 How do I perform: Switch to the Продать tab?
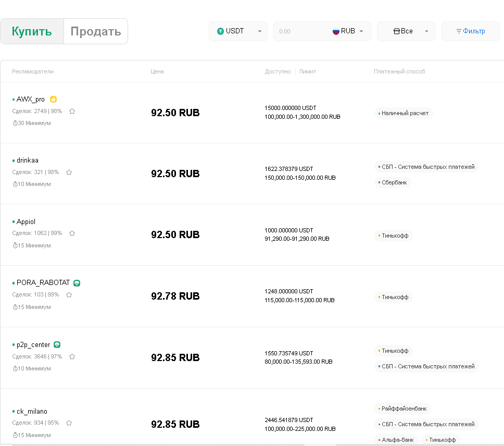[96, 31]
